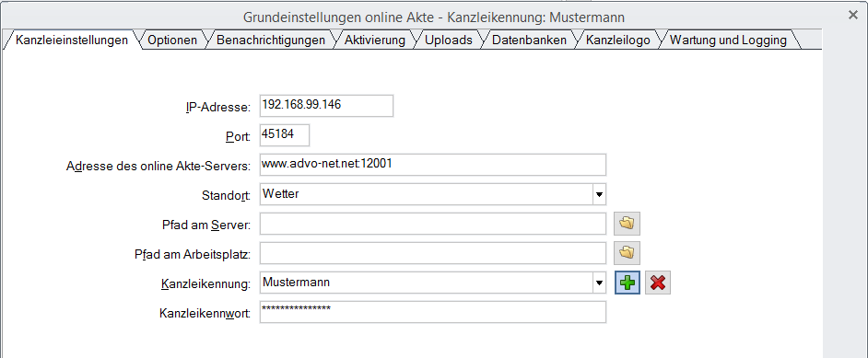
Task: Browse folder for Pfad am Arbeitsplatz
Action: point(628,253)
